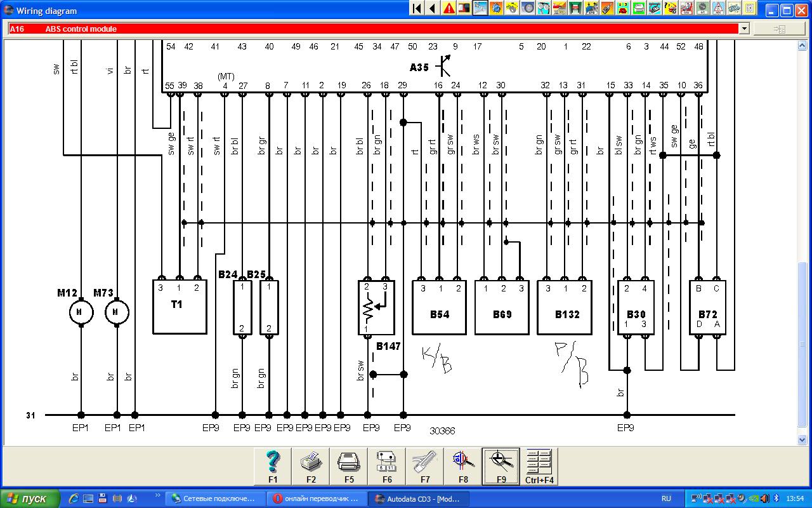812x508 pixels.
Task: Open the A16 ABS control module dropdown
Action: click(744, 29)
